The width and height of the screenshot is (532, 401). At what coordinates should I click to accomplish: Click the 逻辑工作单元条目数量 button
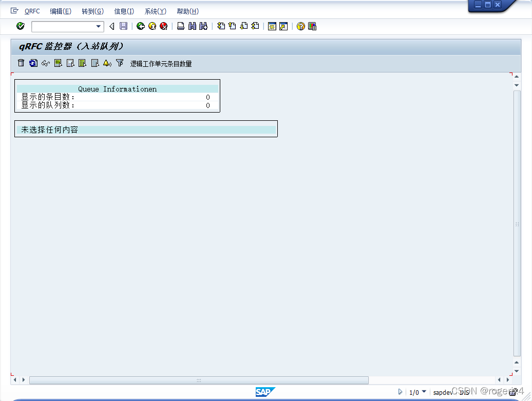pos(161,64)
